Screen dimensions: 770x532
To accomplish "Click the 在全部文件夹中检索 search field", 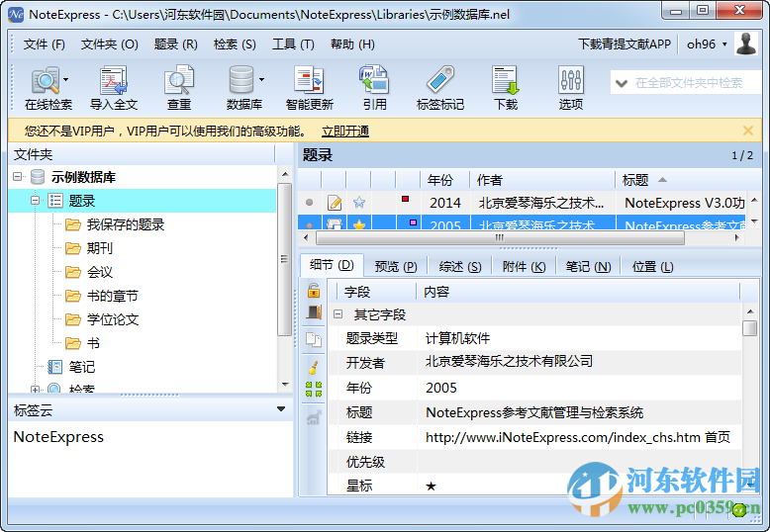I will [689, 83].
